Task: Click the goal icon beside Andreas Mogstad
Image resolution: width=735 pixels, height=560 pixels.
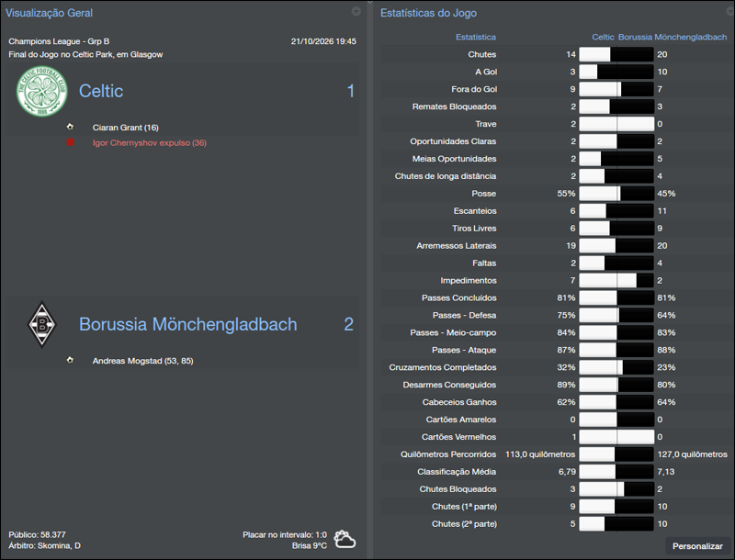Action: pos(70,360)
